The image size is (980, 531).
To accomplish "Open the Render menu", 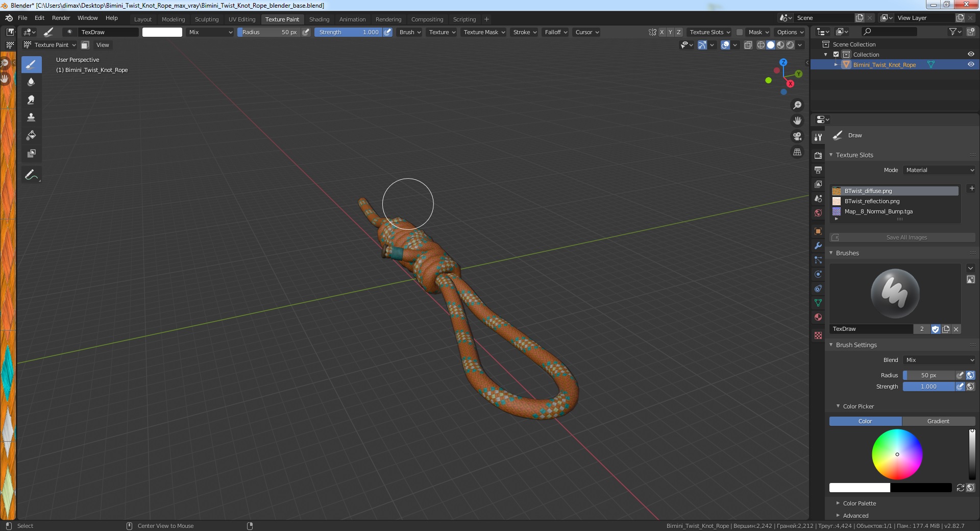I will pos(61,18).
